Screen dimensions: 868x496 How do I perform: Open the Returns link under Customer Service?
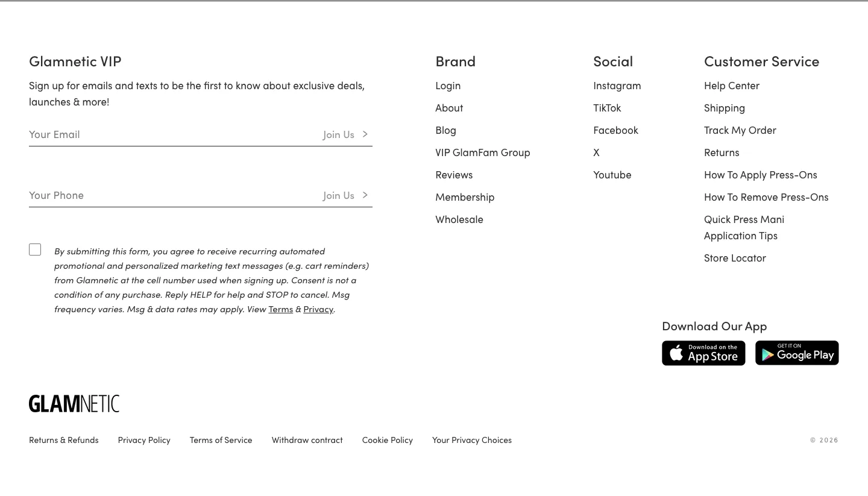pos(722,152)
